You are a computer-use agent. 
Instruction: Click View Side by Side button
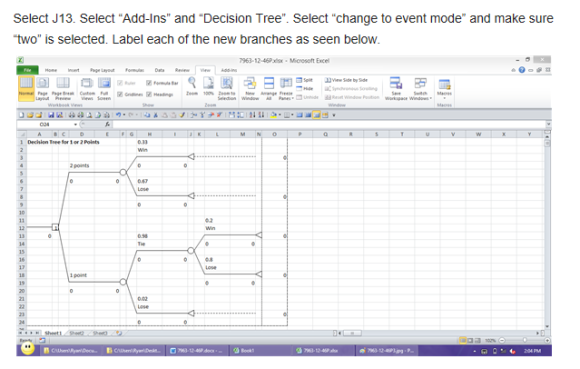(346, 80)
